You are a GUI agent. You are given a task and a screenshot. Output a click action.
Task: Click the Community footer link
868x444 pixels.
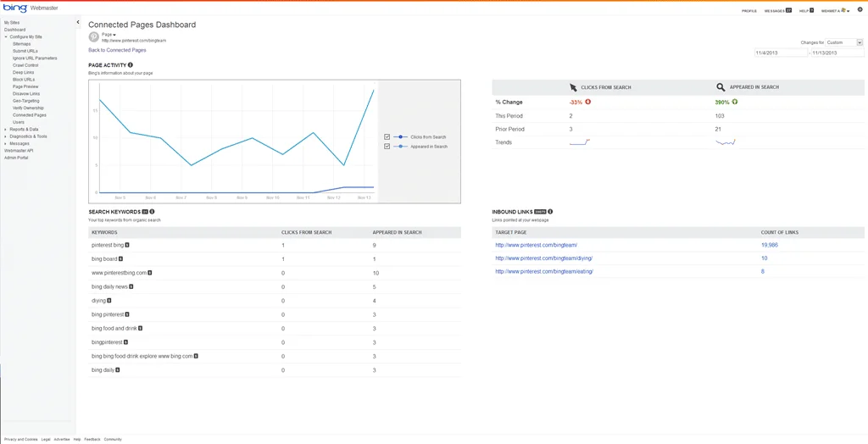pyautogui.click(x=113, y=439)
